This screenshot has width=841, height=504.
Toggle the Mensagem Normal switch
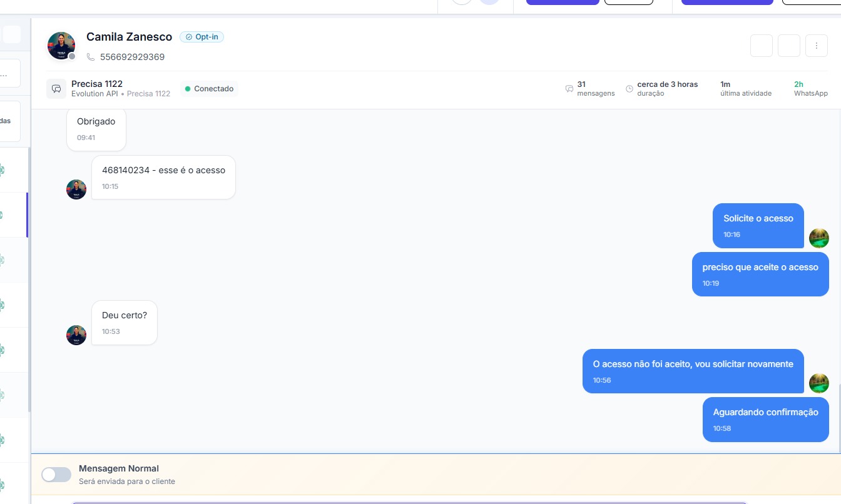[x=56, y=475]
